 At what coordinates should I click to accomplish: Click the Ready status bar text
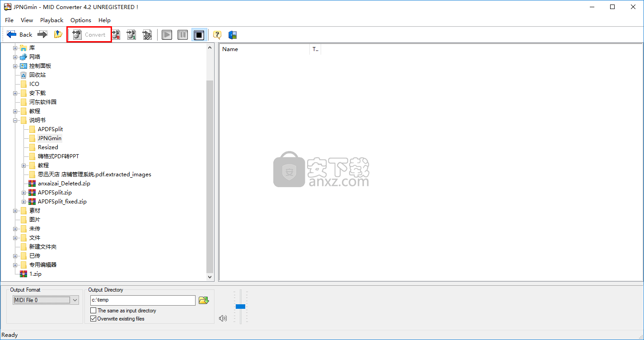9,335
